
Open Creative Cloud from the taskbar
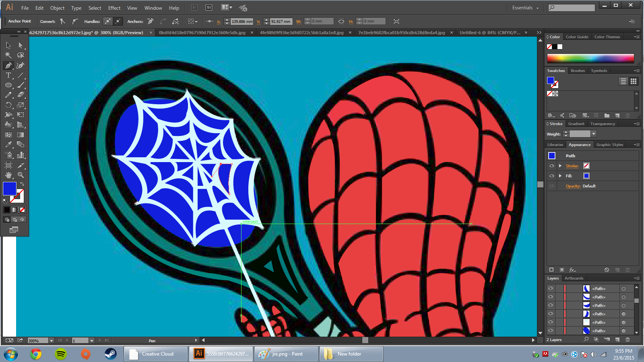(x=156, y=354)
